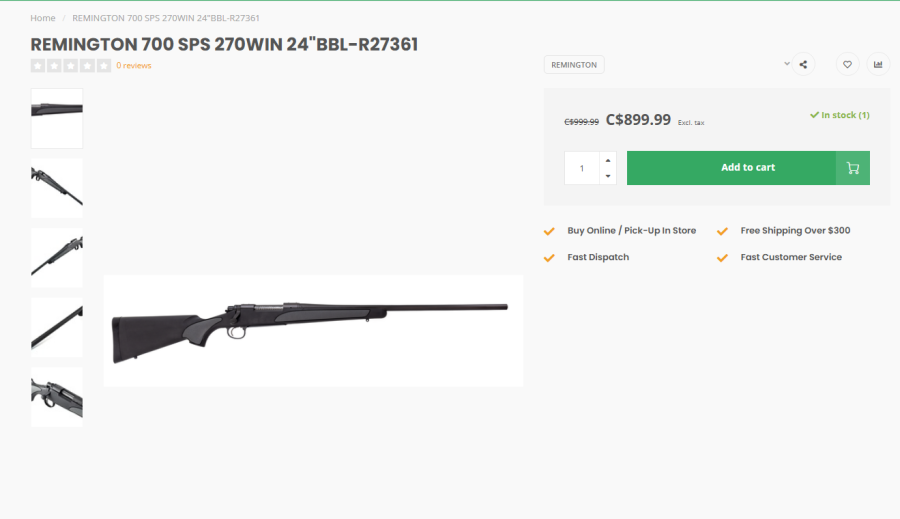
Task: Click the compare products chart icon
Action: coord(878,64)
